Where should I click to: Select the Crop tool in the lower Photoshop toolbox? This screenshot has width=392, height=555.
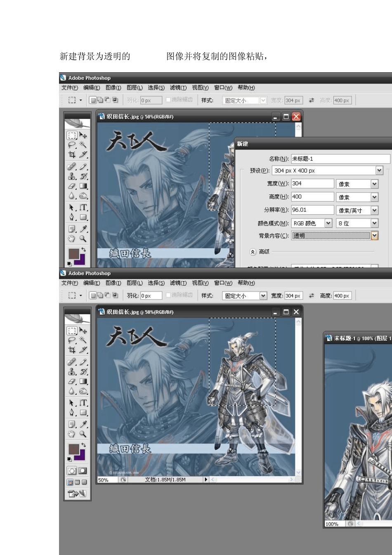[72, 350]
